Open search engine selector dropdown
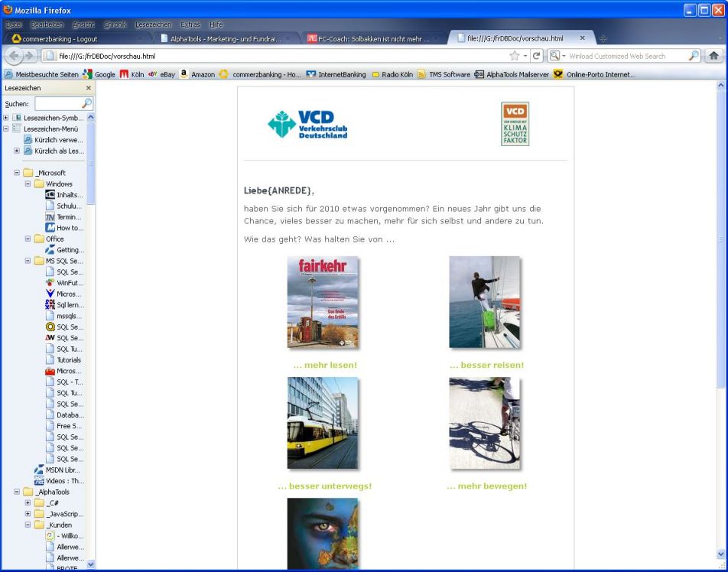This screenshot has width=728, height=572. coord(564,56)
